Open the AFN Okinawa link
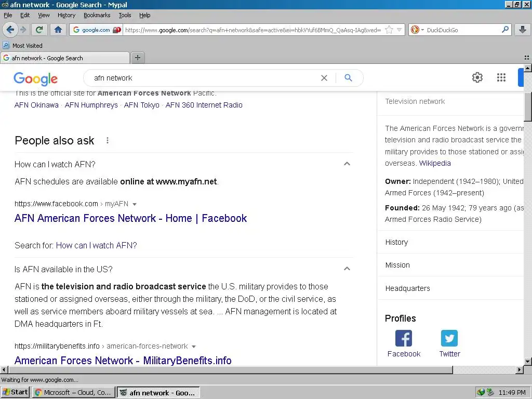 (x=36, y=105)
